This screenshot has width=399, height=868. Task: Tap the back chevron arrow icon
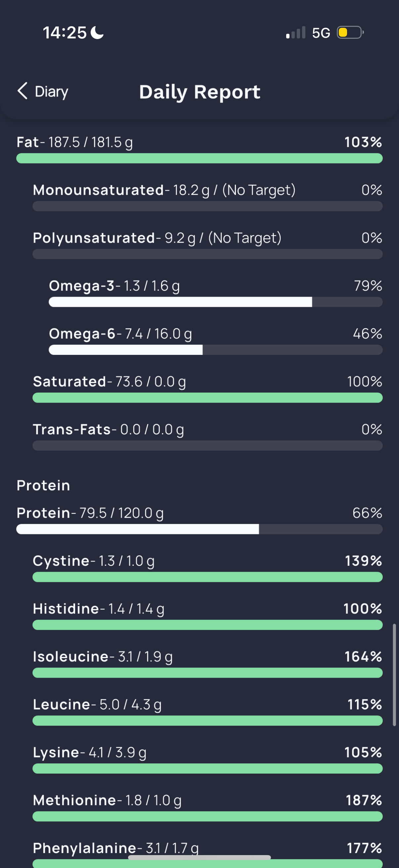[x=22, y=91]
